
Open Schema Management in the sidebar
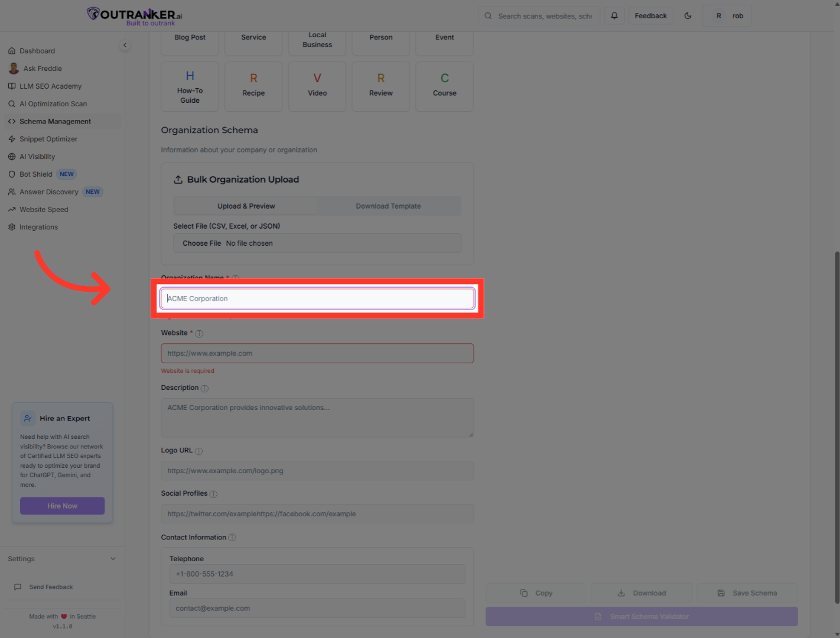(x=55, y=121)
